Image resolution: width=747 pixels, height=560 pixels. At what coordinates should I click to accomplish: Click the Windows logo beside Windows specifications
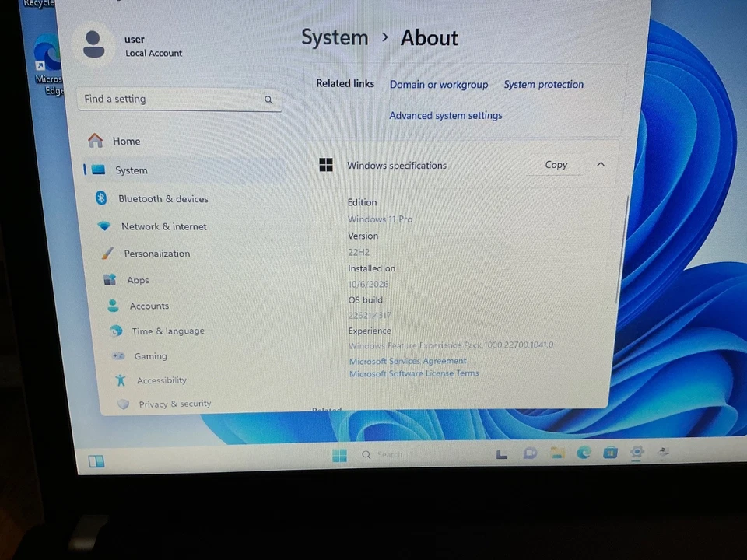point(326,165)
